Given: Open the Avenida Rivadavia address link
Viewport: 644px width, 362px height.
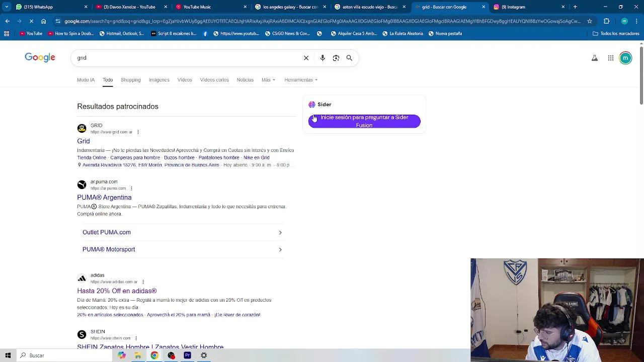Looking at the screenshot, I should [x=150, y=165].
